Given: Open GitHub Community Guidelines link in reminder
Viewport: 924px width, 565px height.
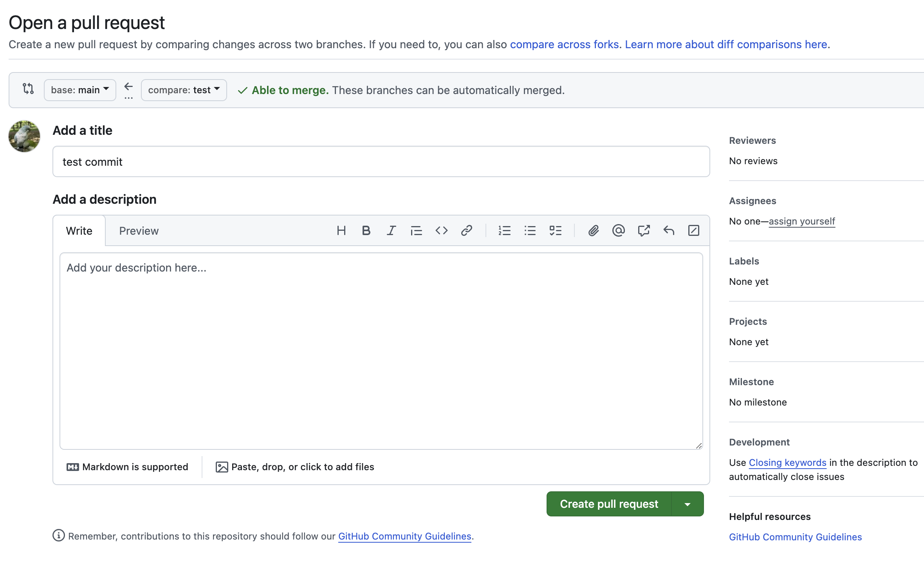Looking at the screenshot, I should tap(405, 536).
